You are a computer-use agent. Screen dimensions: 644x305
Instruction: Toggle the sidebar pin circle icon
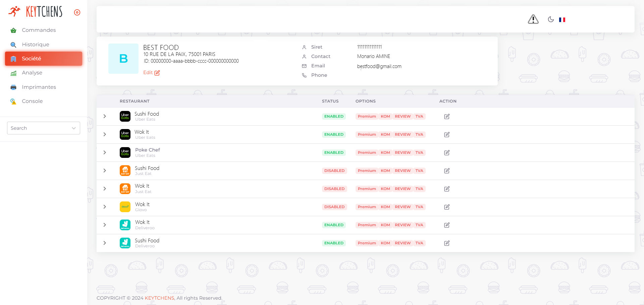(77, 12)
